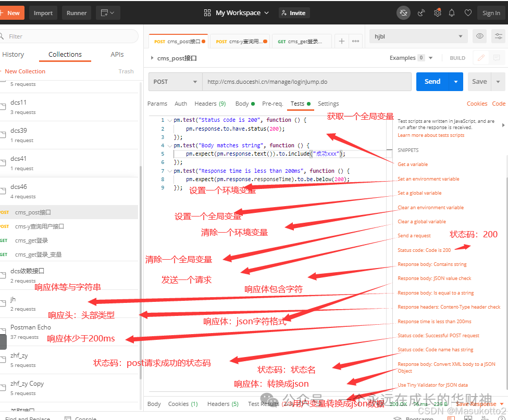Open the Body request tab

pos(244,104)
